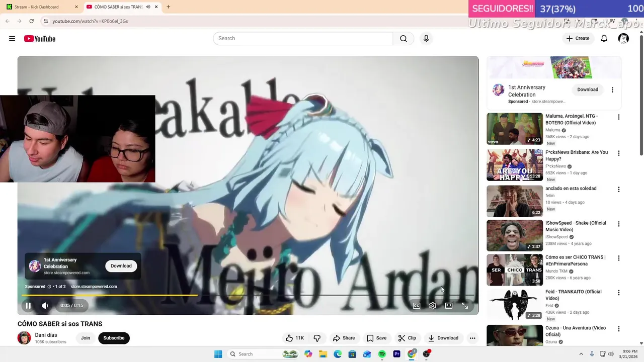Reload the page

[x=31, y=21]
